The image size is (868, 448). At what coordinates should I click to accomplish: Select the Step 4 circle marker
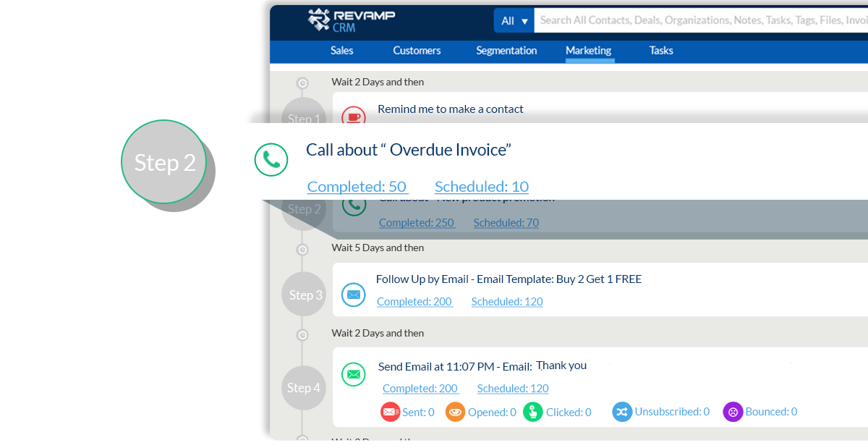[x=305, y=388]
